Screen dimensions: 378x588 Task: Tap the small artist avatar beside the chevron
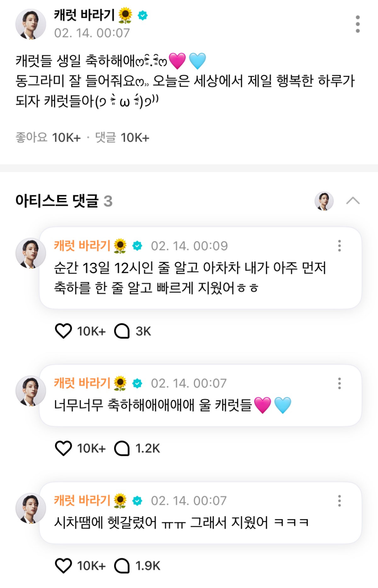[324, 201]
